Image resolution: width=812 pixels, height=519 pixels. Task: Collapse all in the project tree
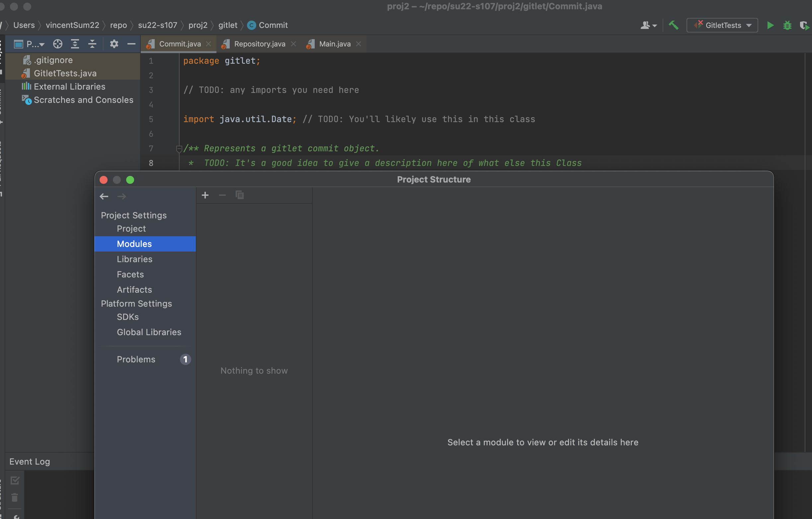click(x=92, y=44)
